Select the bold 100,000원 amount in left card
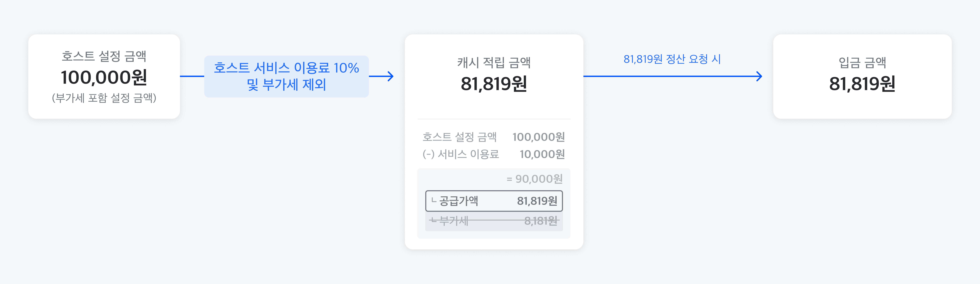980x284 pixels. pos(104,78)
